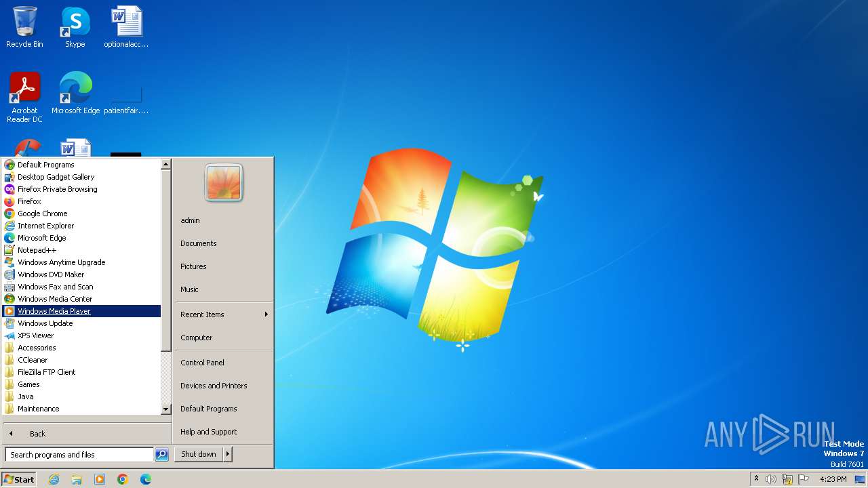The image size is (868, 488).
Task: Open Control Panel from the Start menu
Action: [224, 363]
